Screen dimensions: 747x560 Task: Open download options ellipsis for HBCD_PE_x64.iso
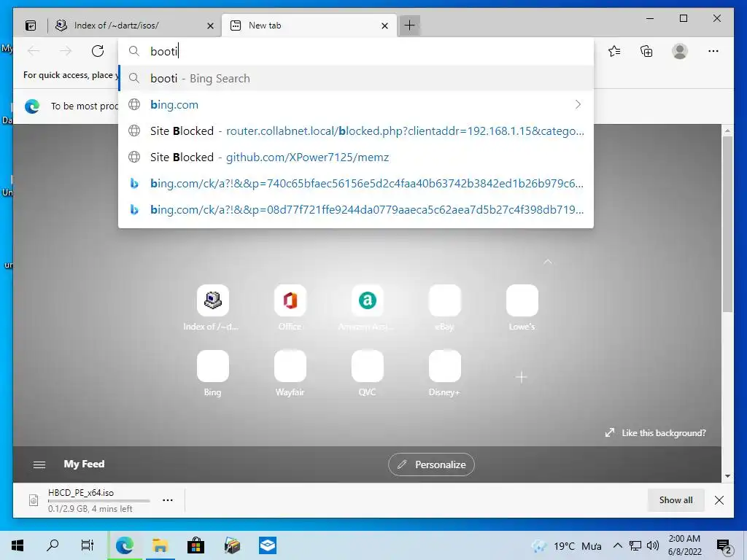168,500
